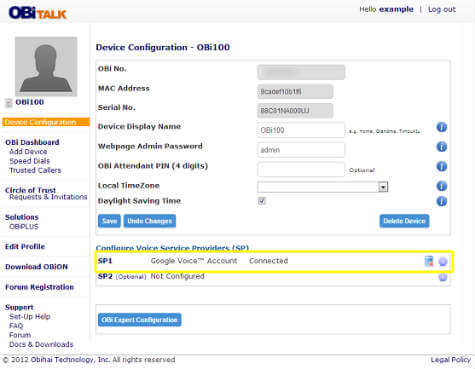Click the Save button
Screen dimensions: 475x369
(109, 221)
